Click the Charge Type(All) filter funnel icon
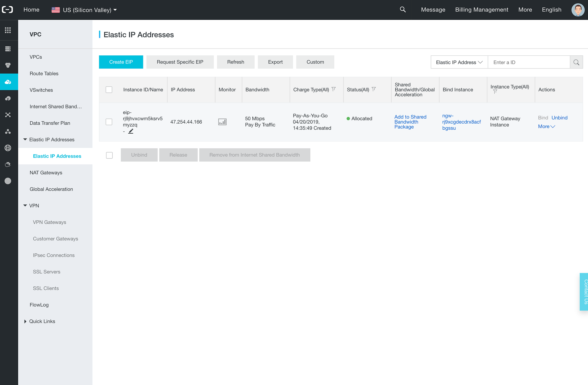Image resolution: width=588 pixels, height=385 pixels. coord(333,89)
